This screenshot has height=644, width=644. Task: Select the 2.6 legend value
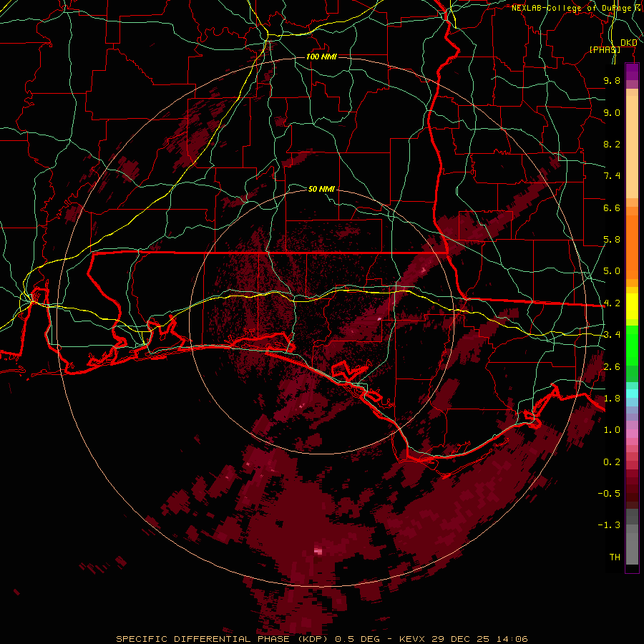pyautogui.click(x=612, y=367)
